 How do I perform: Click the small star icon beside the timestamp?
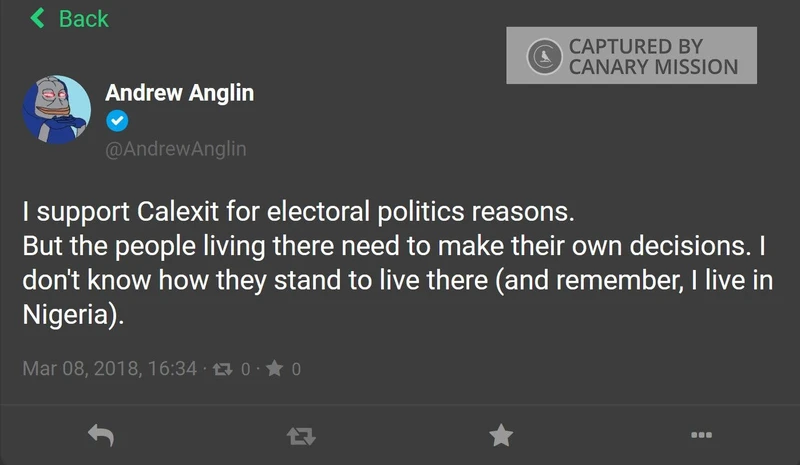pos(273,369)
